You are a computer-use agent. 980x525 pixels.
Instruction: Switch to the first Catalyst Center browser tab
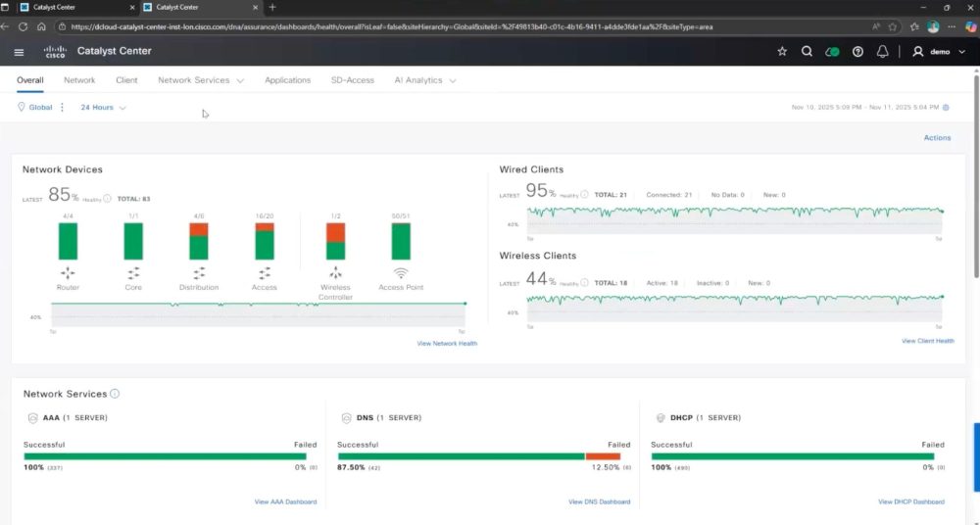pyautogui.click(x=77, y=8)
